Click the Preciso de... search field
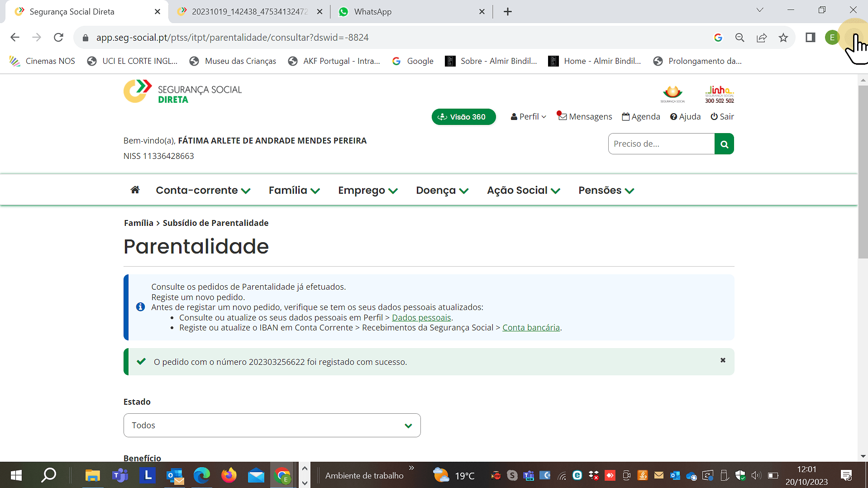868x488 pixels. pyautogui.click(x=661, y=144)
